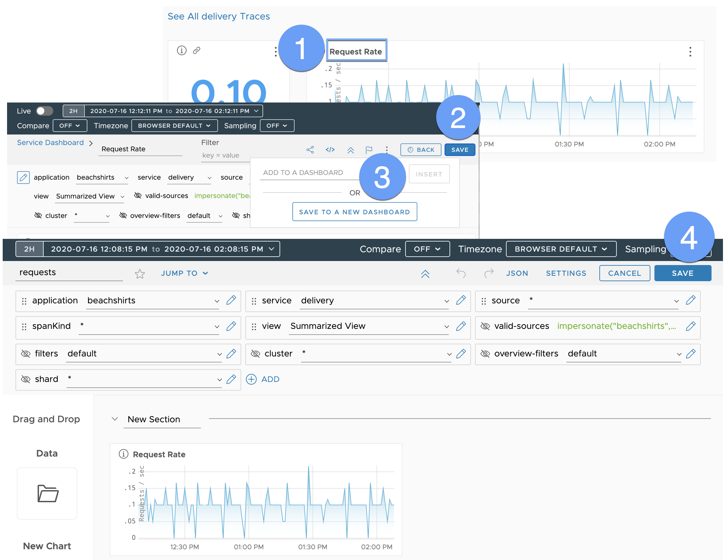This screenshot has height=560, width=728.
Task: Edit the view Summarized View variable pencil
Action: [461, 326]
